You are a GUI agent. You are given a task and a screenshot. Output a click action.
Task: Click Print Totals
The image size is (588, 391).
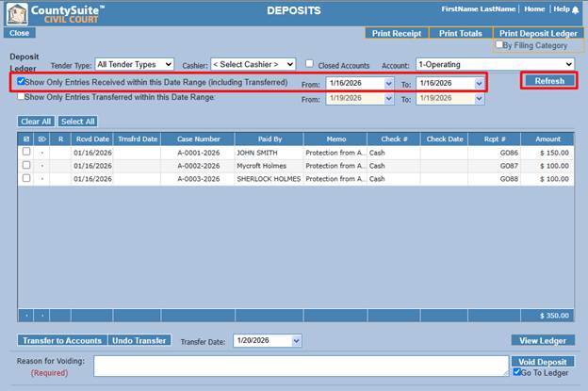tap(461, 33)
